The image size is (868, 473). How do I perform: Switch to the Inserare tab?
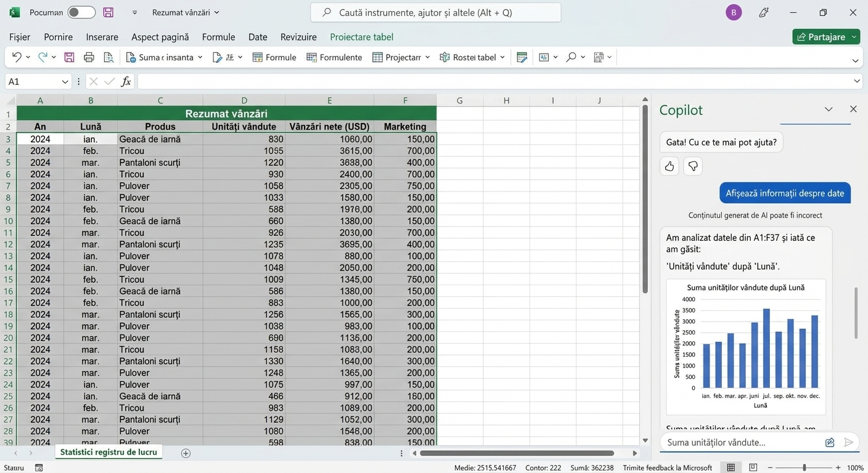point(102,37)
